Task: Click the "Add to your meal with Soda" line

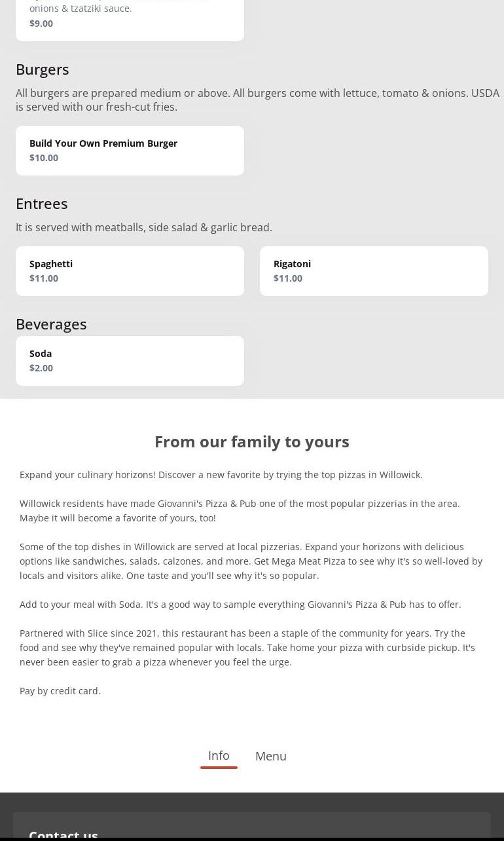Action: [x=240, y=605]
